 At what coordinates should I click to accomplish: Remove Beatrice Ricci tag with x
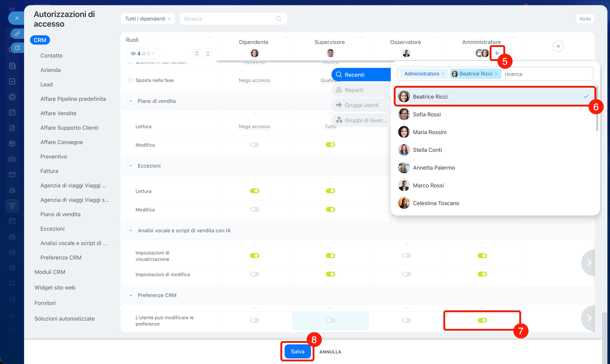[x=496, y=74]
